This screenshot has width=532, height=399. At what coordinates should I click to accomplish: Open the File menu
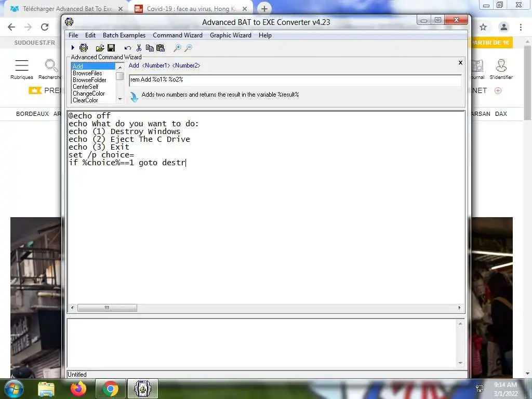[x=73, y=35]
